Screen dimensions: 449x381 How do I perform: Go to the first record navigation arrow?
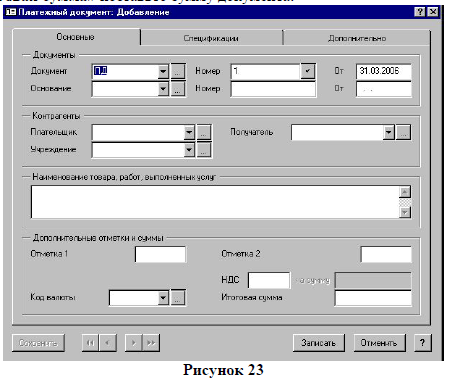pos(90,343)
